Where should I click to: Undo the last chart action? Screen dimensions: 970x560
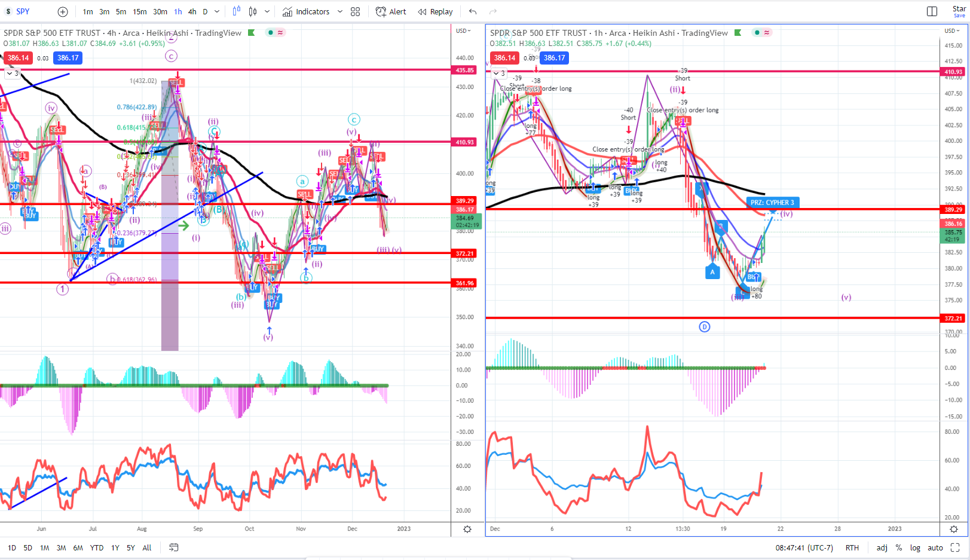point(473,11)
